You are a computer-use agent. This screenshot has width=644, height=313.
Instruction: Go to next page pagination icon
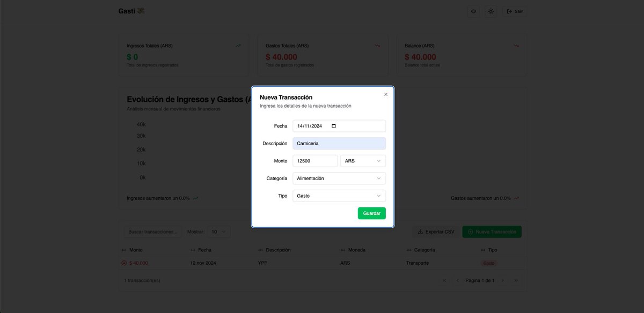click(502, 280)
